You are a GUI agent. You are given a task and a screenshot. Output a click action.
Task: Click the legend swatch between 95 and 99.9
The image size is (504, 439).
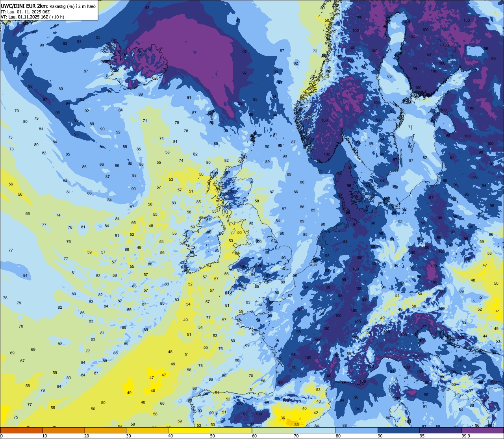point(441,430)
